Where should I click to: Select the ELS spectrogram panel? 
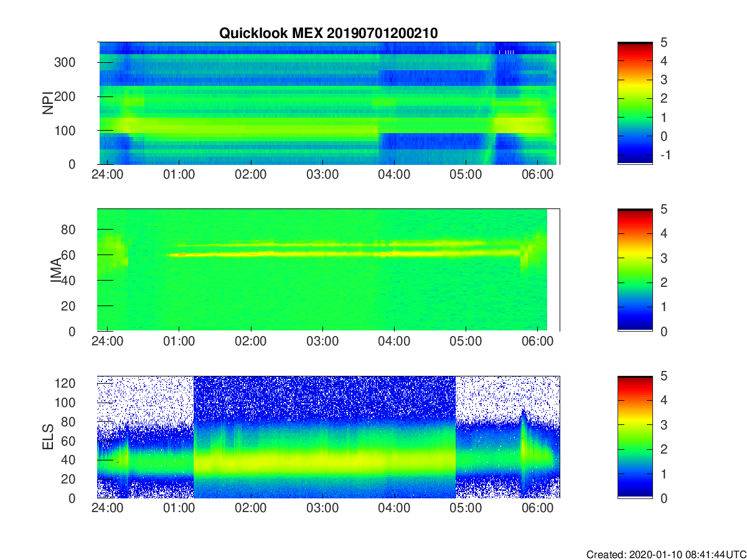click(x=328, y=437)
